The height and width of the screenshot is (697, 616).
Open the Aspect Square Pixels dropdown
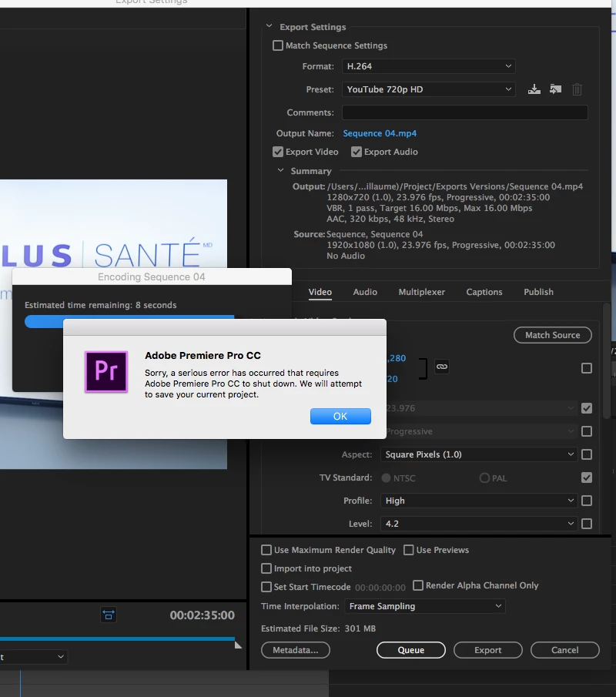tap(479, 454)
